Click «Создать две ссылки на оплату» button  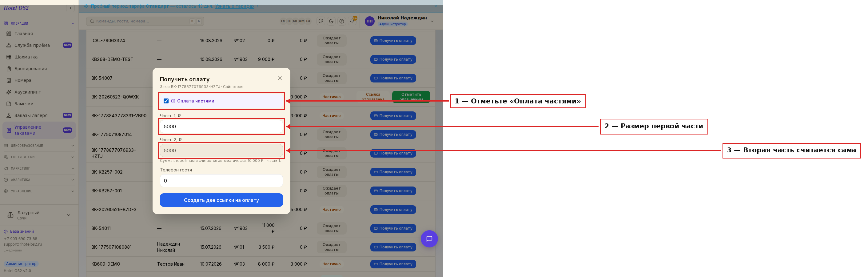pos(221,200)
